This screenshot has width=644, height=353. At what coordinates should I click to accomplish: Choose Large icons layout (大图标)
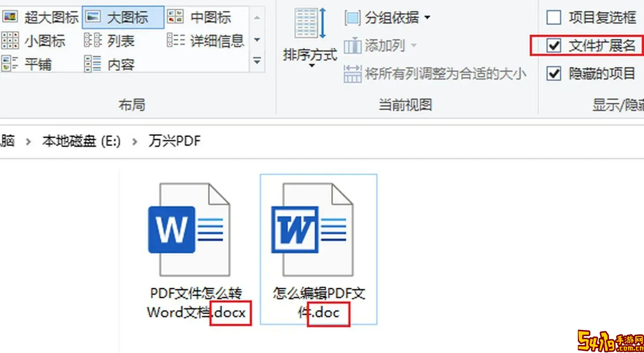(x=123, y=17)
